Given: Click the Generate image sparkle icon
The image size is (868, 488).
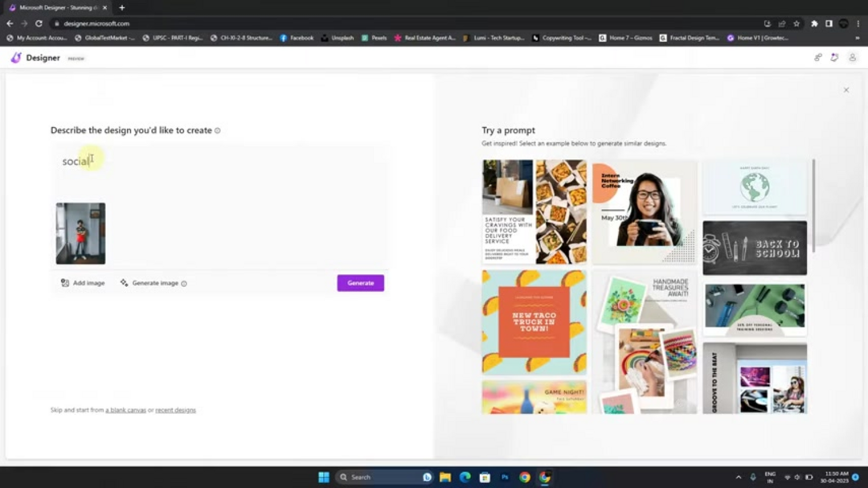Looking at the screenshot, I should [124, 283].
